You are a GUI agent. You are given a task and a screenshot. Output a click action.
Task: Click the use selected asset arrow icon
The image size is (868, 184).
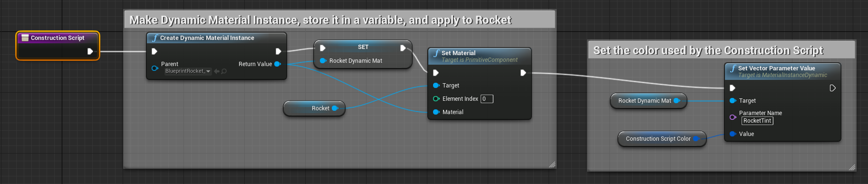(217, 71)
